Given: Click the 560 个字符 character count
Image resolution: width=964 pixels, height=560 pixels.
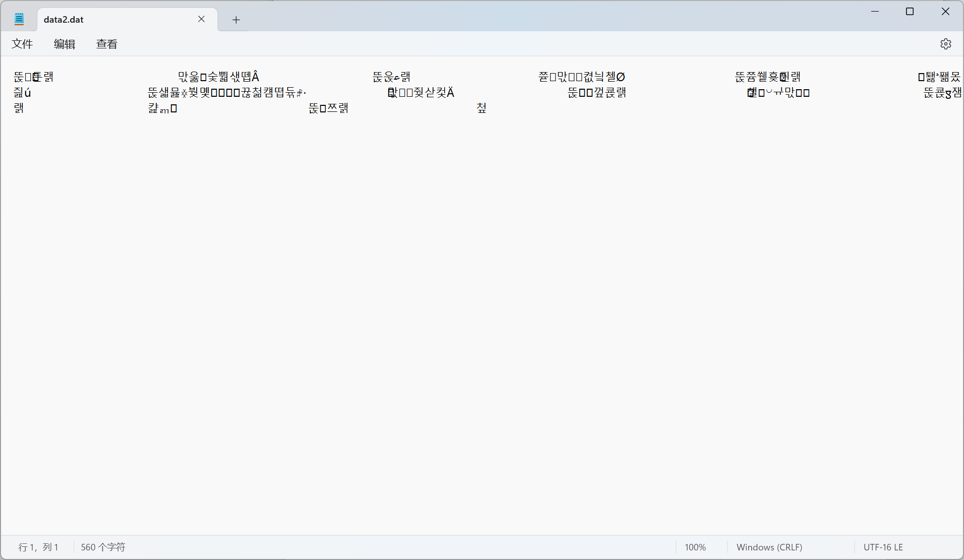Looking at the screenshot, I should [x=103, y=547].
